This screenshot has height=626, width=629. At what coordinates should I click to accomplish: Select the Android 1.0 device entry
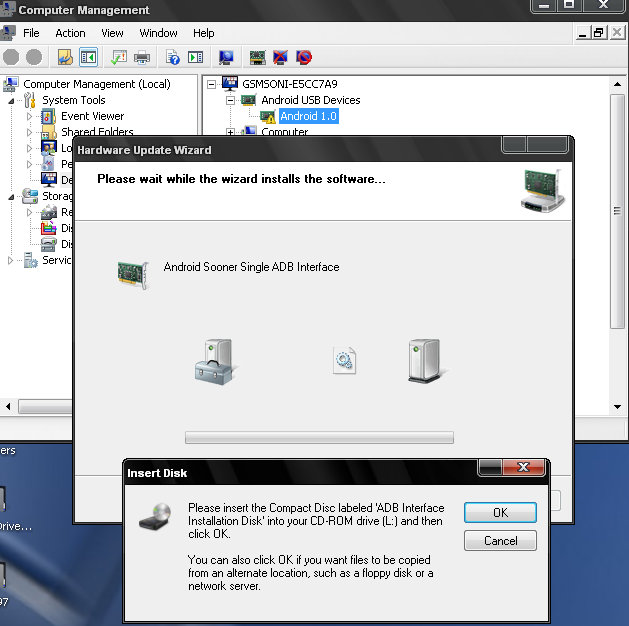[308, 116]
